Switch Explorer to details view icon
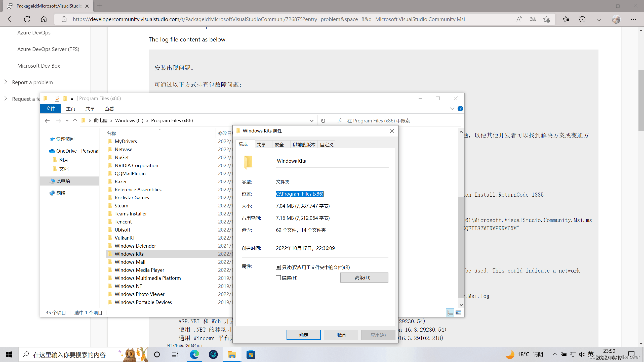Viewport: 644px width, 362px height. click(450, 312)
